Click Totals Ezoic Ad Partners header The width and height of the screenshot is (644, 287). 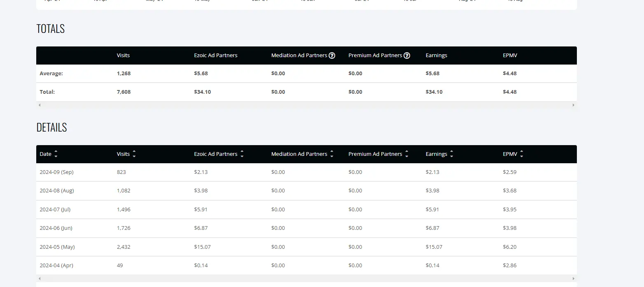(x=216, y=56)
